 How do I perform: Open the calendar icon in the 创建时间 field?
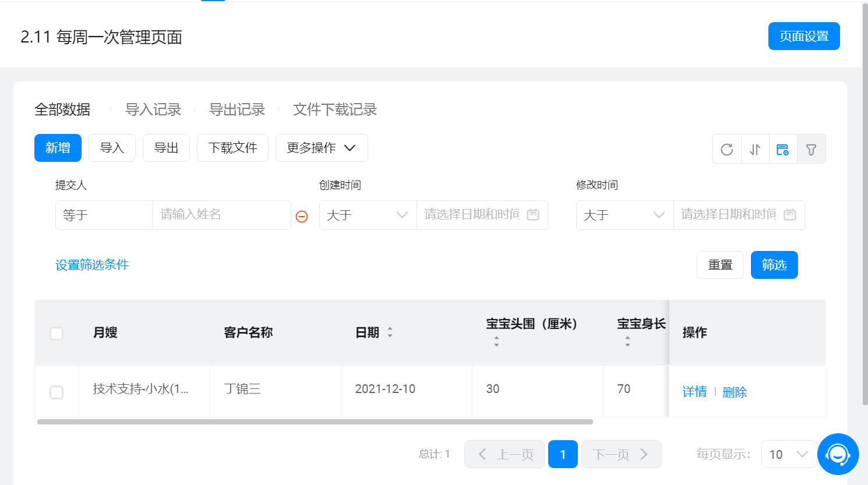pos(533,215)
